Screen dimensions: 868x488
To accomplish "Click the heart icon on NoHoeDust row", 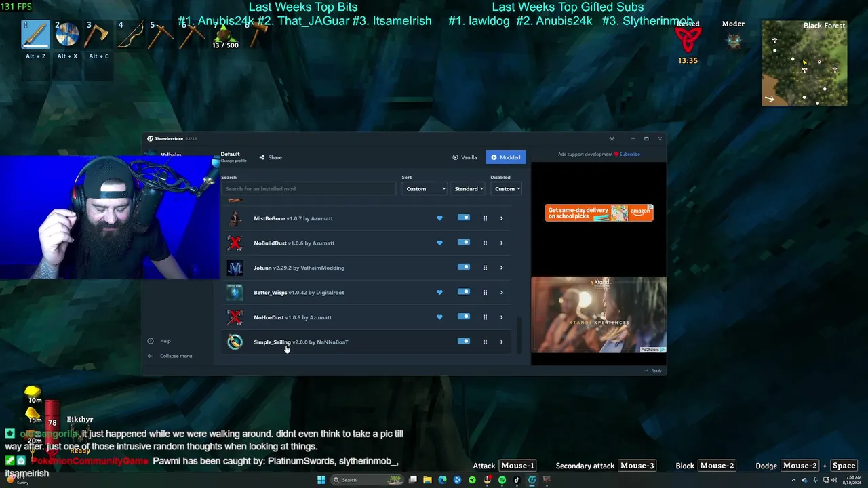I will (x=439, y=317).
